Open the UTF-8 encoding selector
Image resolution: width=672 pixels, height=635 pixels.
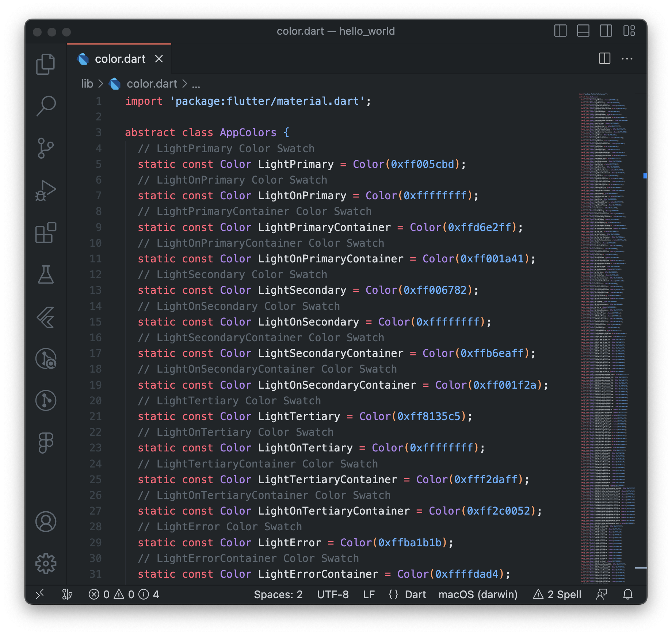(x=333, y=594)
